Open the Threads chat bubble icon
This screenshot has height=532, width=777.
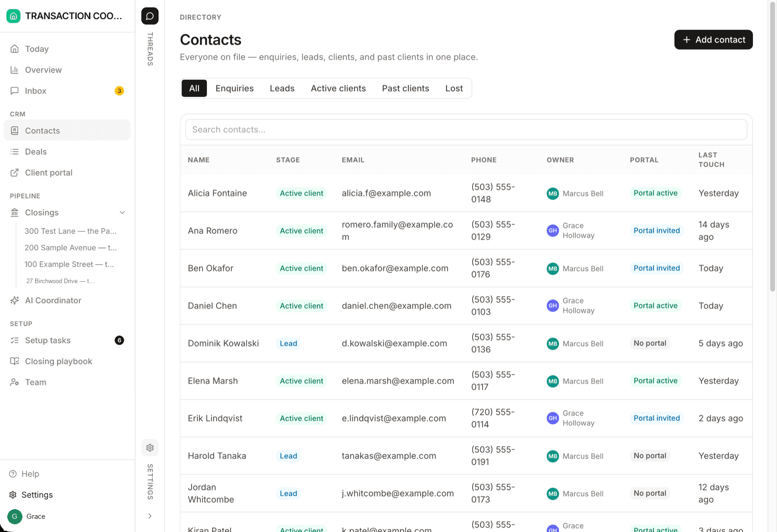tap(150, 16)
